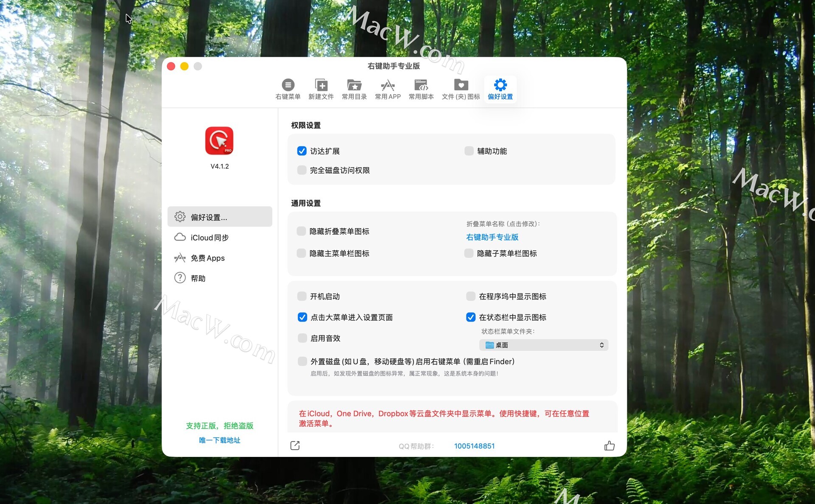The image size is (815, 504).
Task: Switch to the 偏好设置 tab
Action: point(500,89)
